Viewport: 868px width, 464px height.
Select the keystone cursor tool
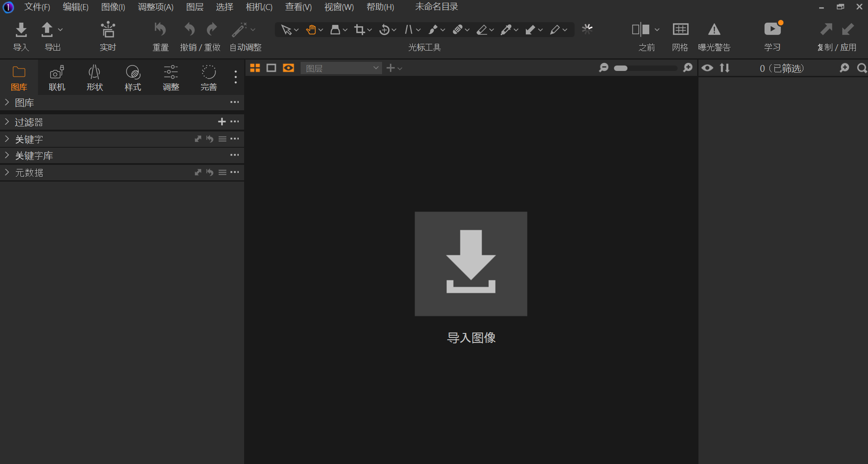click(408, 30)
